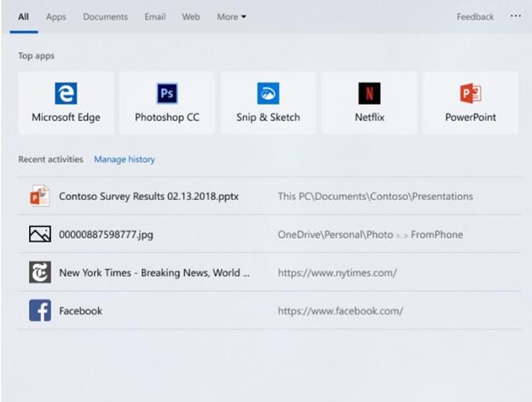Open the Microsoft Edge app icon
Viewport: 532px width, 402px height.
[x=66, y=93]
